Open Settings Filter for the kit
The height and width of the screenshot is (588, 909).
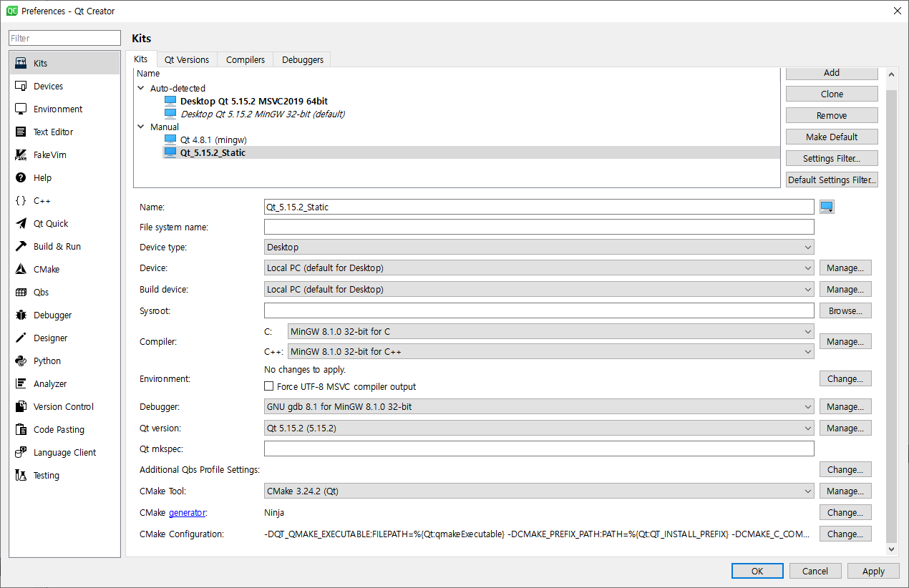832,158
